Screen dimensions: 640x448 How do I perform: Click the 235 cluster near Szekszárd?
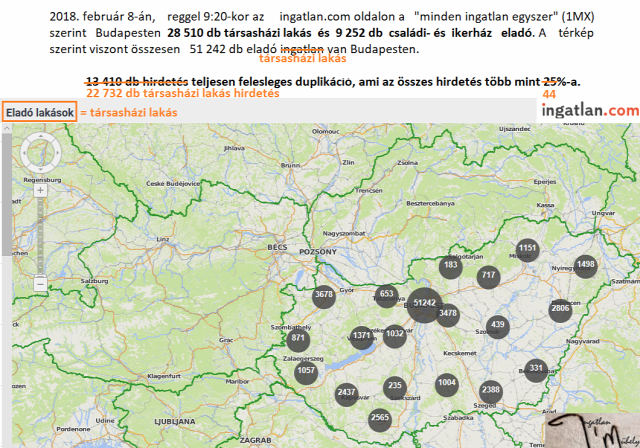[x=395, y=388]
